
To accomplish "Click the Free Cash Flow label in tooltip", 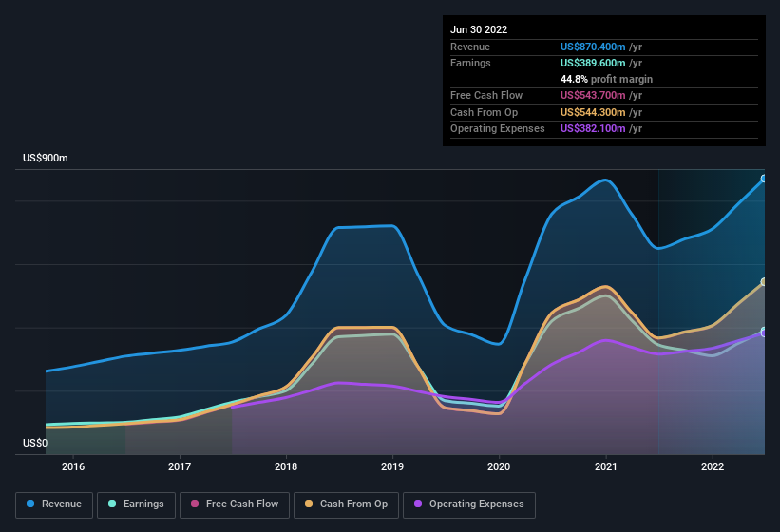I will point(486,95).
